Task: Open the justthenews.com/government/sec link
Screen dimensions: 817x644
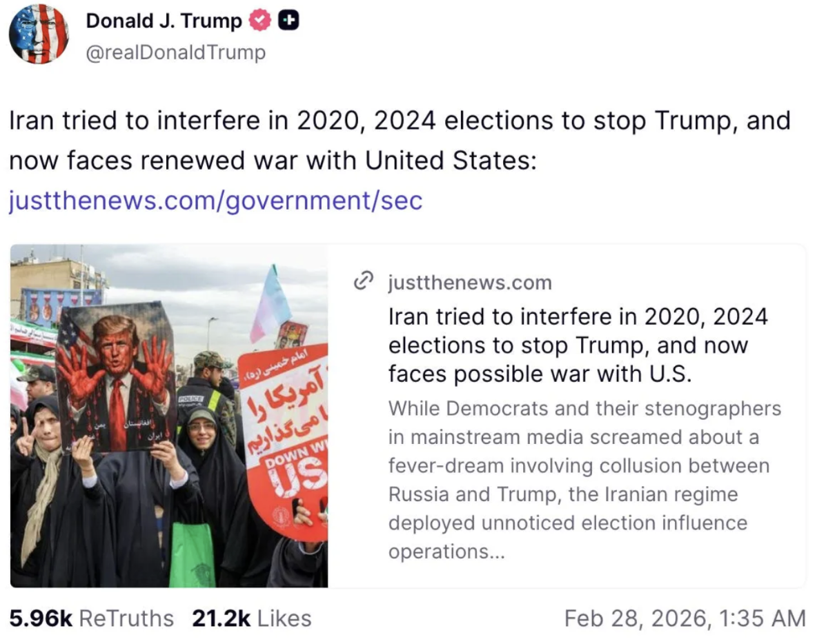Action: point(215,201)
